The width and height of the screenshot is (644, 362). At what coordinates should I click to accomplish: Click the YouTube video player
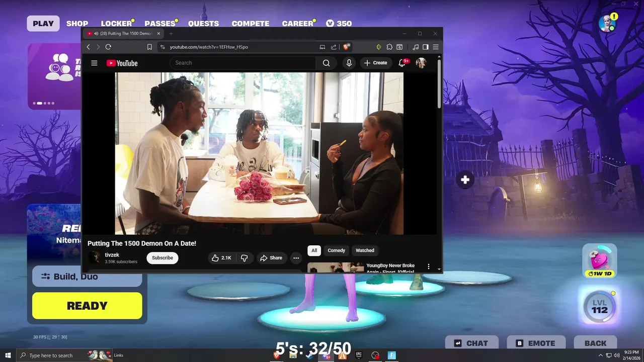[x=259, y=153]
